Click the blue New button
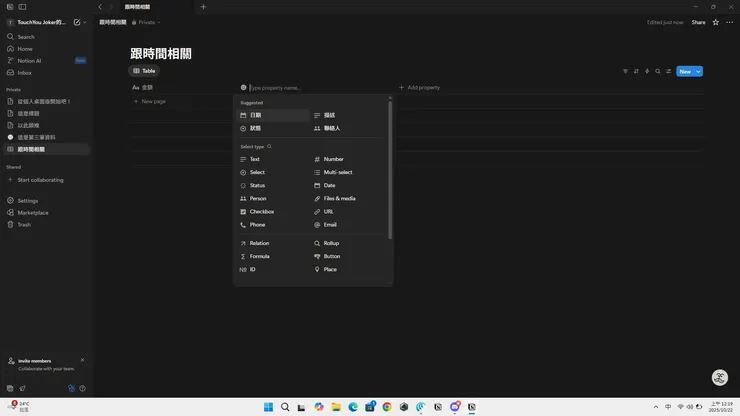This screenshot has height=416, width=740. pyautogui.click(x=685, y=71)
